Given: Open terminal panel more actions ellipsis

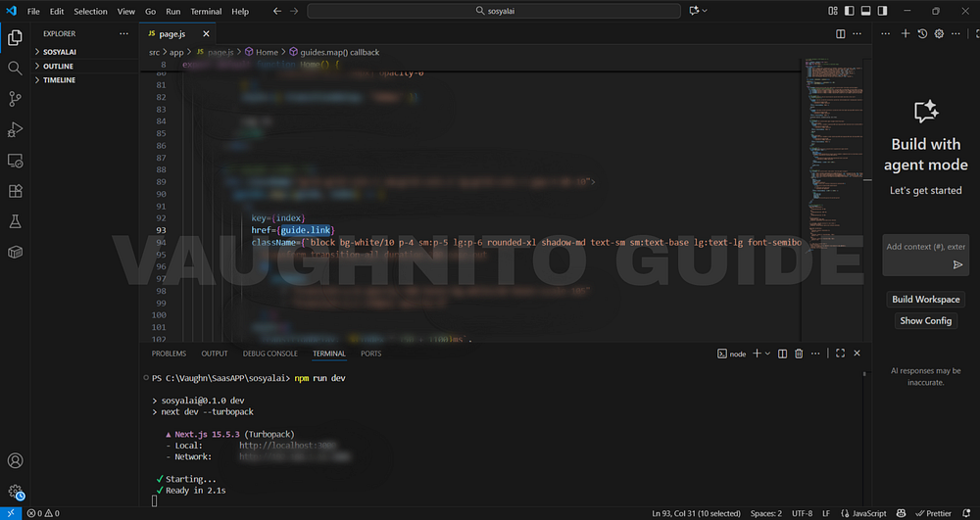Looking at the screenshot, I should click(815, 354).
